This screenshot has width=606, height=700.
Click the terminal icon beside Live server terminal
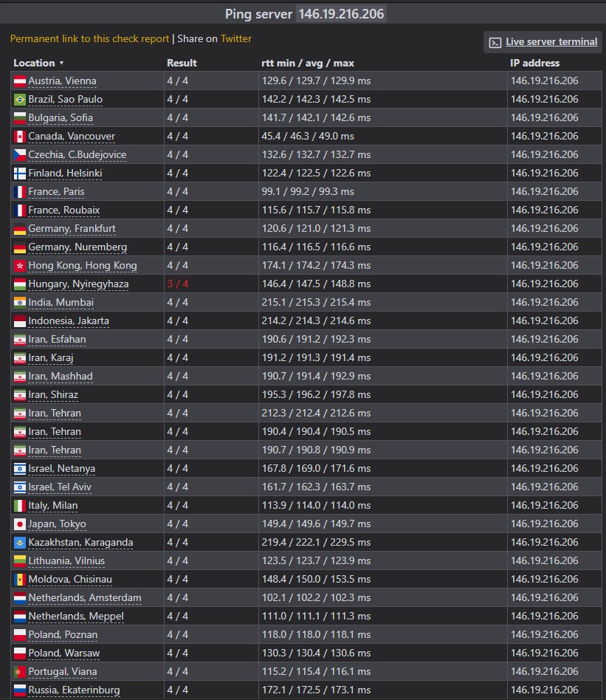point(495,42)
